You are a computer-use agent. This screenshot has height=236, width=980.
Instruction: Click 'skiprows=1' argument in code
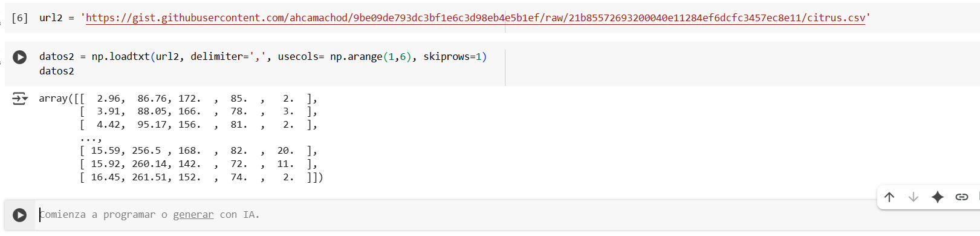point(453,56)
